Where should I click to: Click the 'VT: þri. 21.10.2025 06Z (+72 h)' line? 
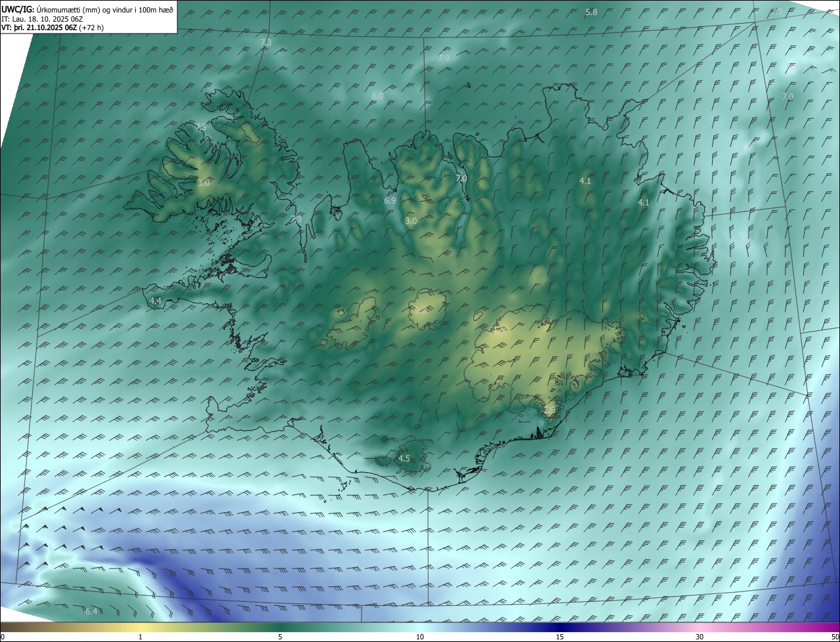coord(52,28)
